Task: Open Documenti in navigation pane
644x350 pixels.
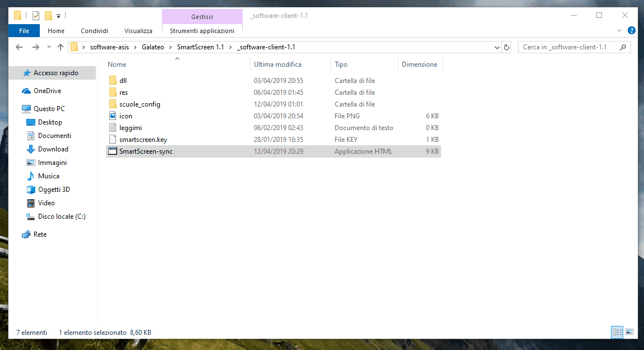Action: pos(54,136)
